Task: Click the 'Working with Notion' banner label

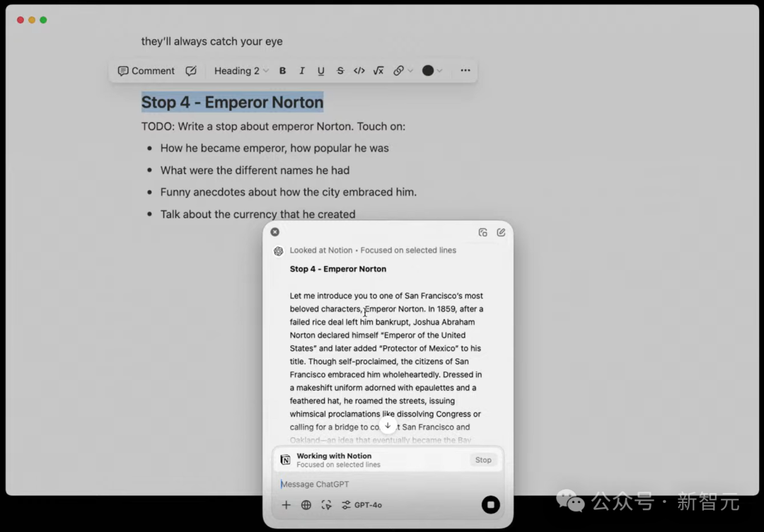Action: pos(334,456)
